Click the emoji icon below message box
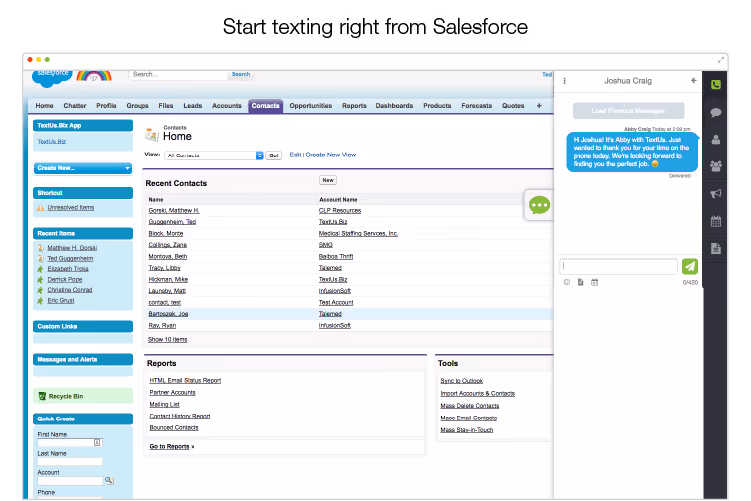 coord(567,282)
